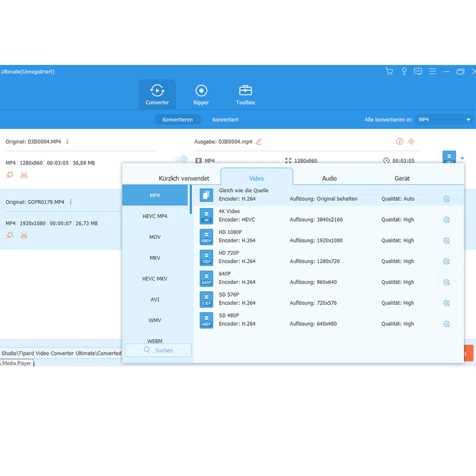The height and width of the screenshot is (476, 476).
Task: Click the edit star icon for GOPR0179.MP4
Action: [x=10, y=235]
